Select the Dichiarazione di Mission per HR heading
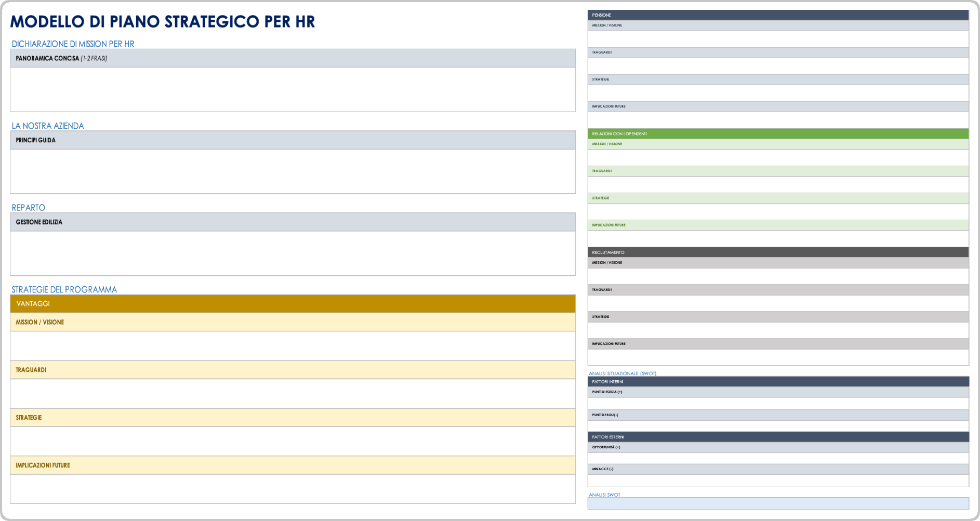The height and width of the screenshot is (521, 980). (73, 44)
